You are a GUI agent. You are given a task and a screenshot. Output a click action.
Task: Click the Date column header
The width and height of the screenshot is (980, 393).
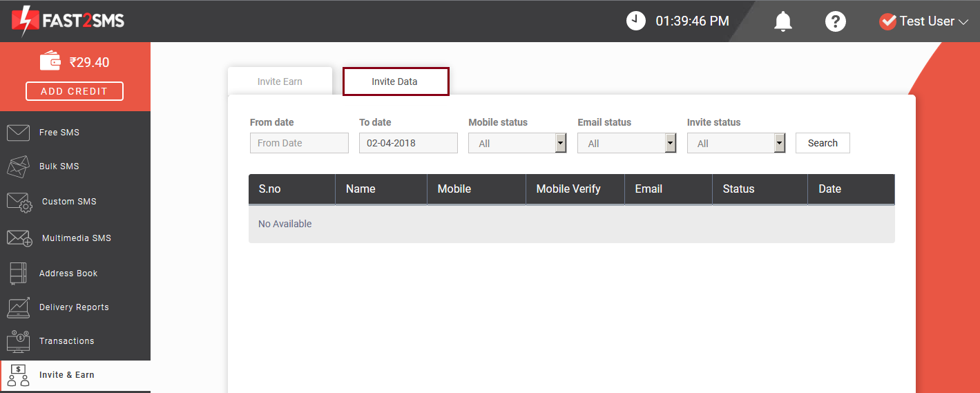coord(852,189)
